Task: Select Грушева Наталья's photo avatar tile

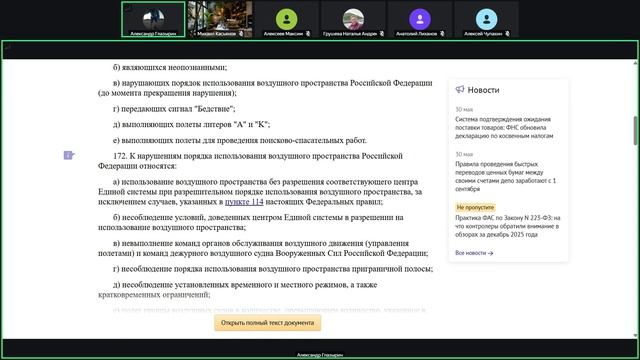Action: pyautogui.click(x=353, y=19)
